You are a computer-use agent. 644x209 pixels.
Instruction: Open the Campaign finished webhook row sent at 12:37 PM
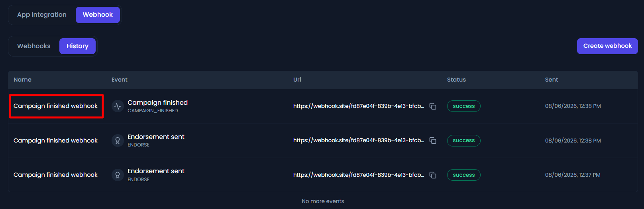[323, 175]
